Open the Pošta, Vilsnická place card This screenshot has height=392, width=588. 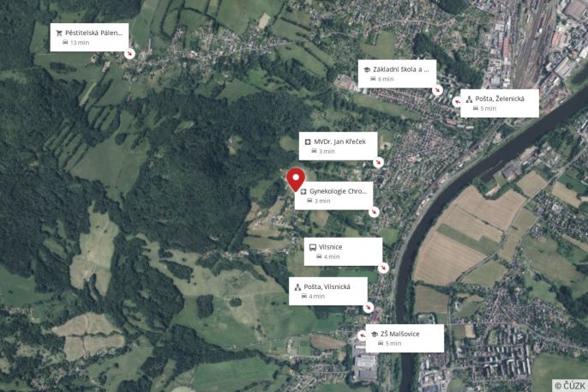(x=328, y=291)
